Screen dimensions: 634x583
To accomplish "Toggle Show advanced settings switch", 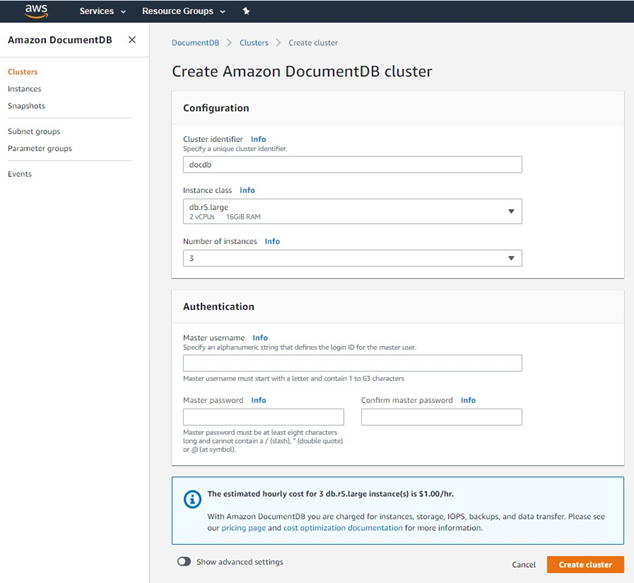I will (x=184, y=562).
